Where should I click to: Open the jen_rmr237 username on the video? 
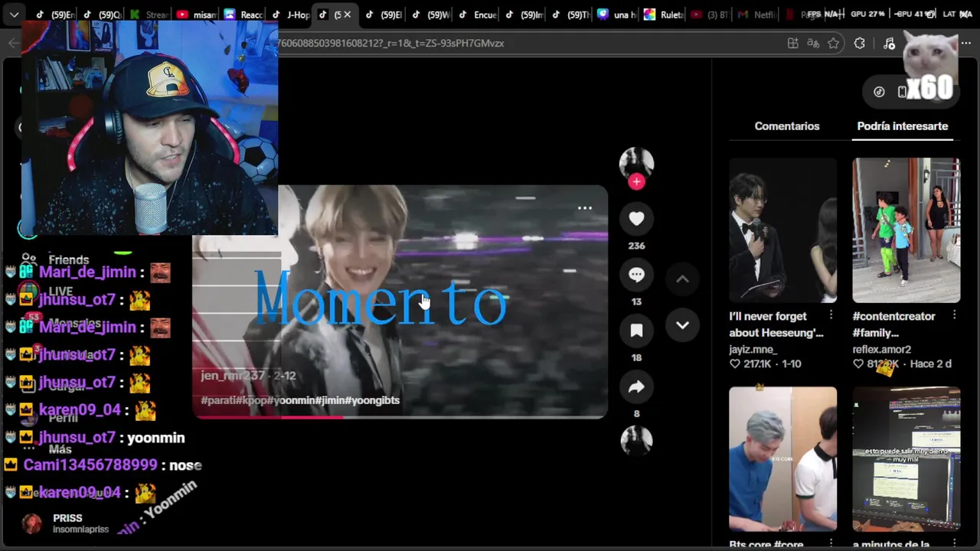pos(232,376)
